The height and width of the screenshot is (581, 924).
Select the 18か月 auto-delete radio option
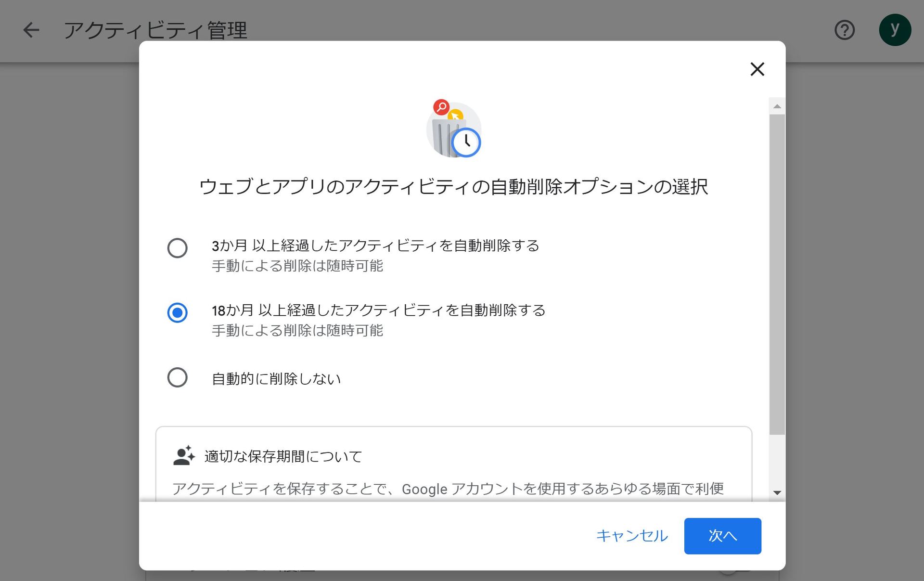click(177, 313)
